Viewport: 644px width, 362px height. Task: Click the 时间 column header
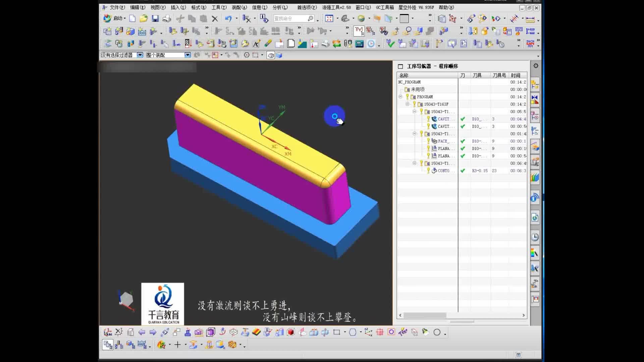click(518, 75)
